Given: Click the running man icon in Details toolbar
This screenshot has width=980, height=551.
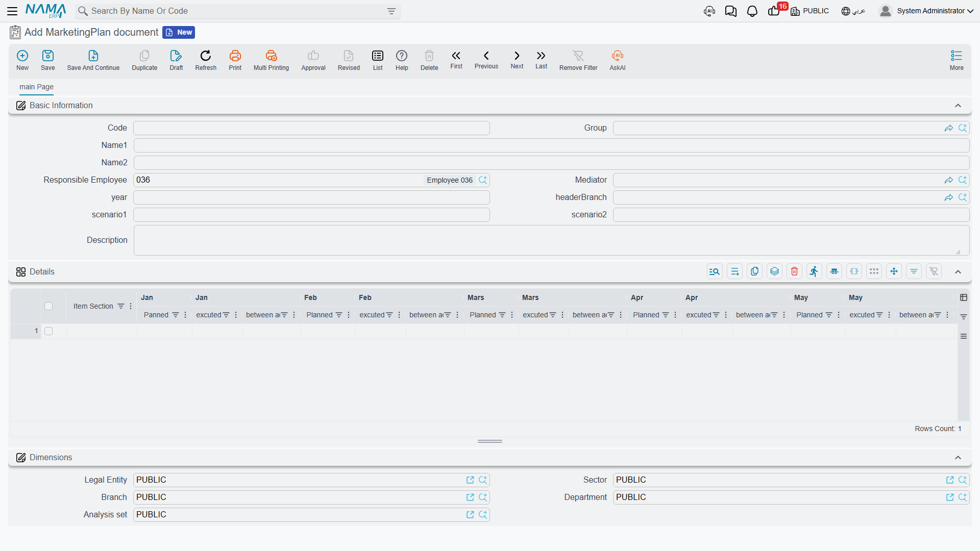Looking at the screenshot, I should click(814, 271).
